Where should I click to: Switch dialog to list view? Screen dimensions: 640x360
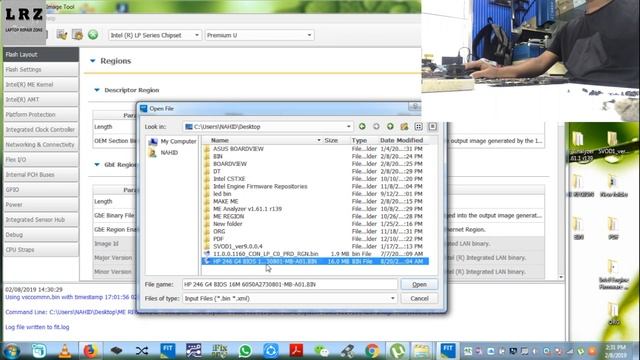(x=418, y=127)
